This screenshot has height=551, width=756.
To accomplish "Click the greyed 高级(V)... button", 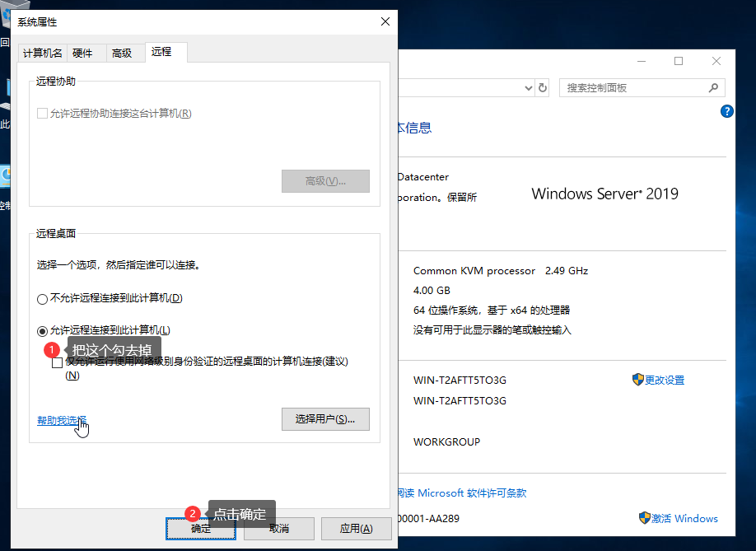I will tap(325, 180).
